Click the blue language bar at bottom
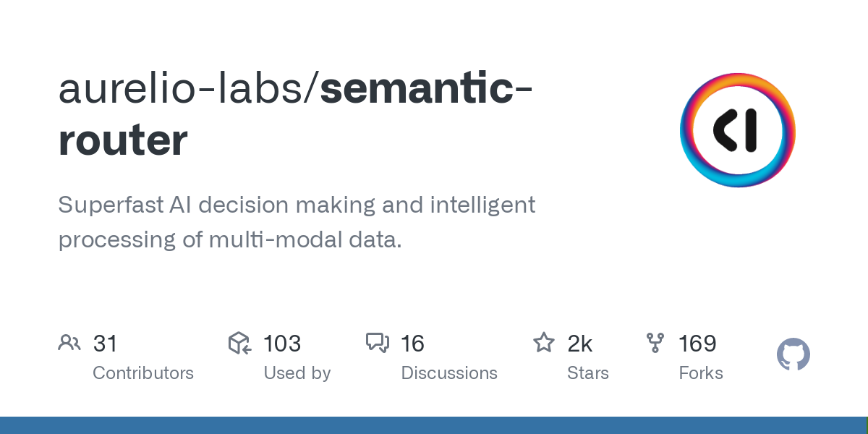868x434 pixels. tap(434, 425)
